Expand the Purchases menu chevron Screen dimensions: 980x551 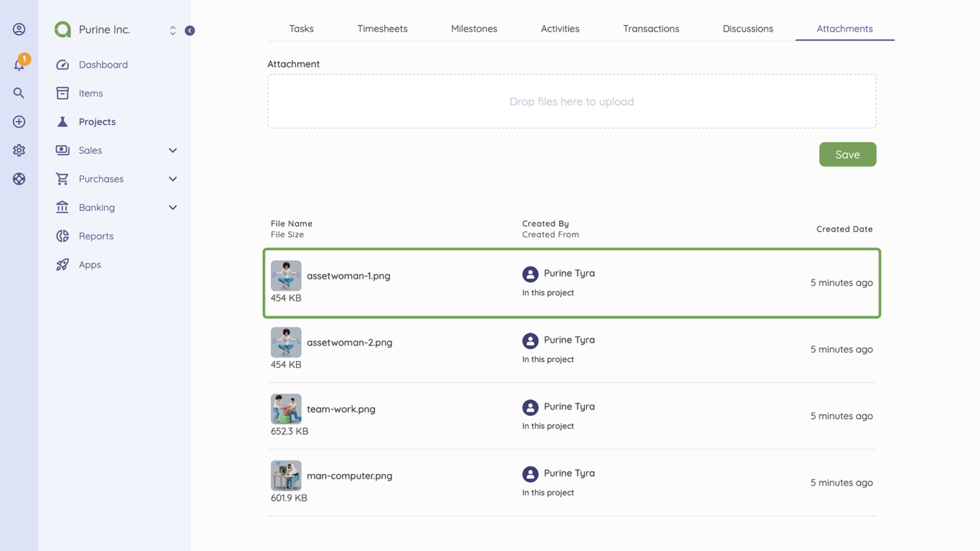(173, 179)
